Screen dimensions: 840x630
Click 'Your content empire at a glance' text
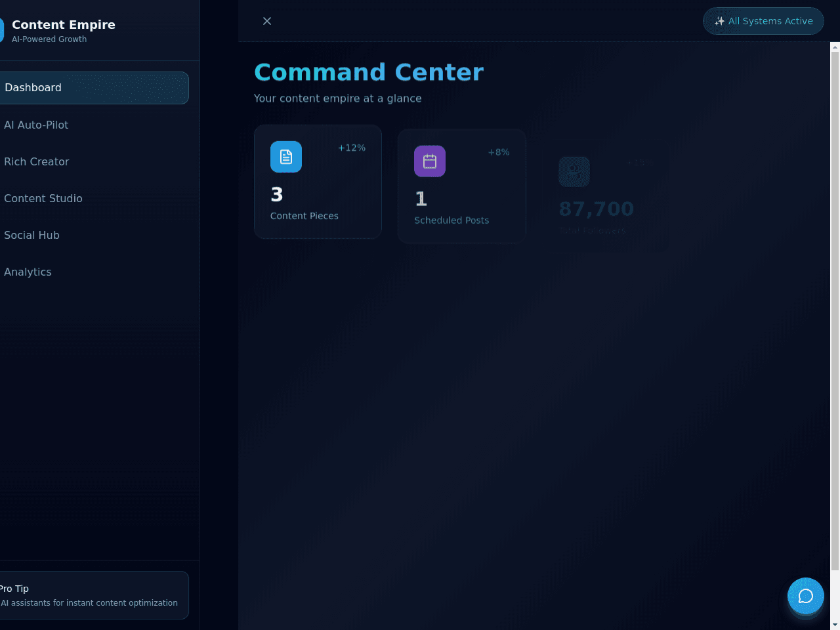(338, 98)
